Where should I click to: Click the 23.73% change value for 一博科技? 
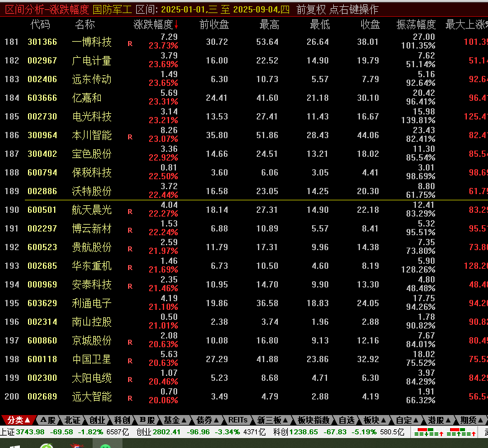point(163,46)
